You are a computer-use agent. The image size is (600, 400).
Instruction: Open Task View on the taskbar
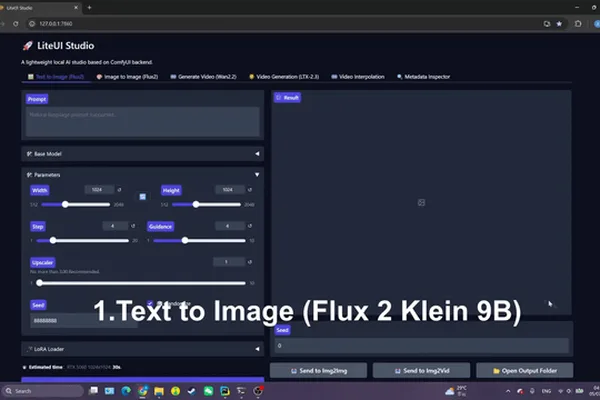tap(93, 391)
